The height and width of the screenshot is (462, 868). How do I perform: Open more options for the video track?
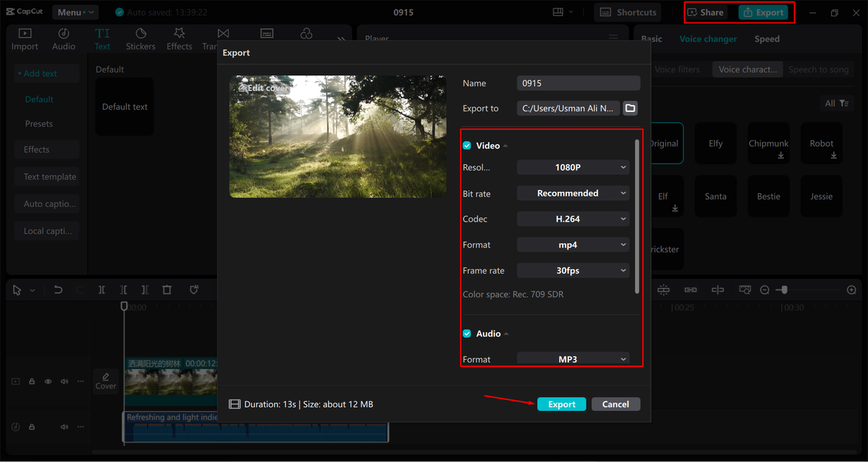(x=80, y=381)
